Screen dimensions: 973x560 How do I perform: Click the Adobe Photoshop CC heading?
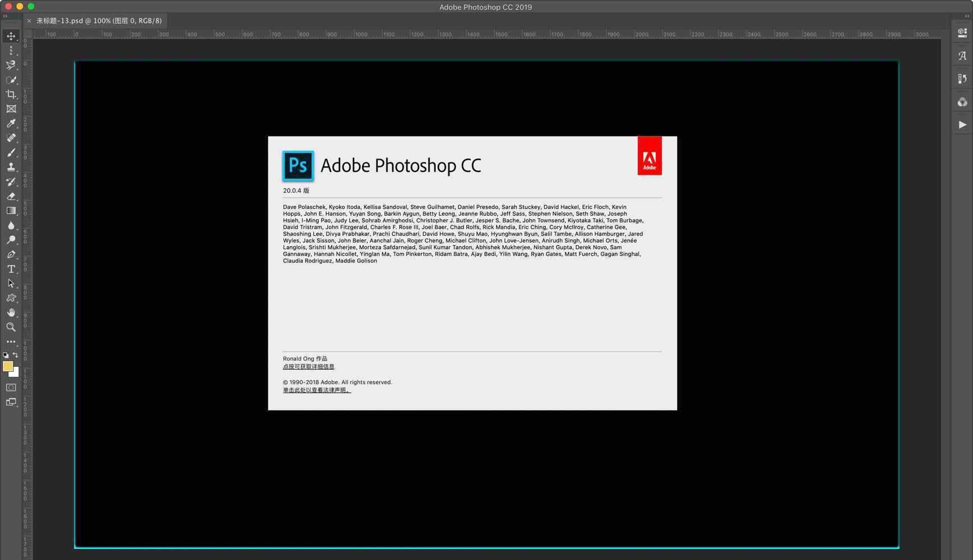401,166
